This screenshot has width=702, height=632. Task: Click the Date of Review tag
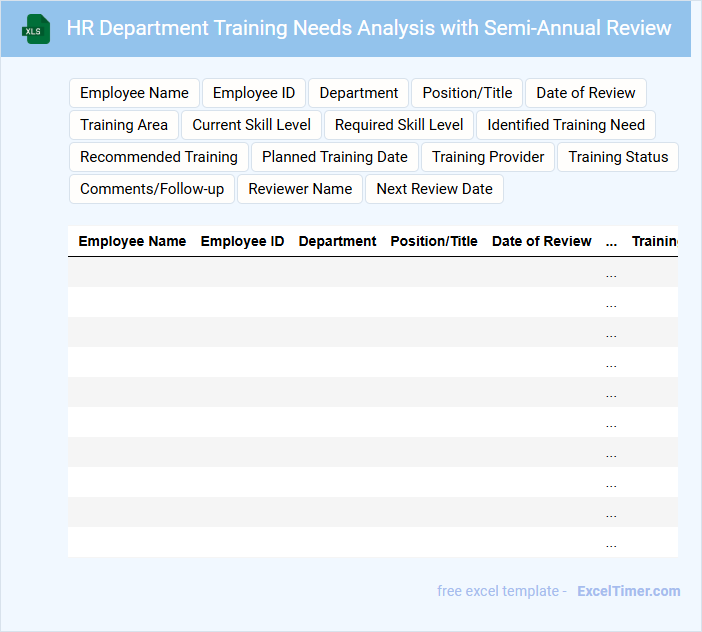[586, 93]
